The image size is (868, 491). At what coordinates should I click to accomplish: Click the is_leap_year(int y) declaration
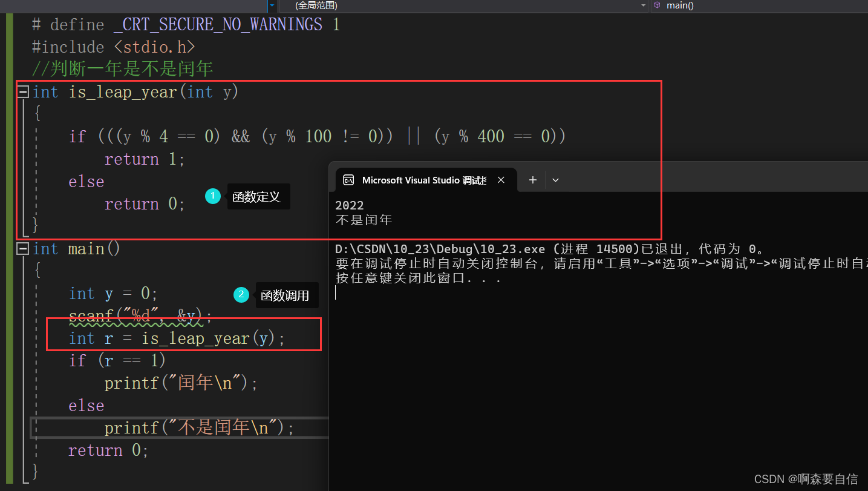(135, 92)
